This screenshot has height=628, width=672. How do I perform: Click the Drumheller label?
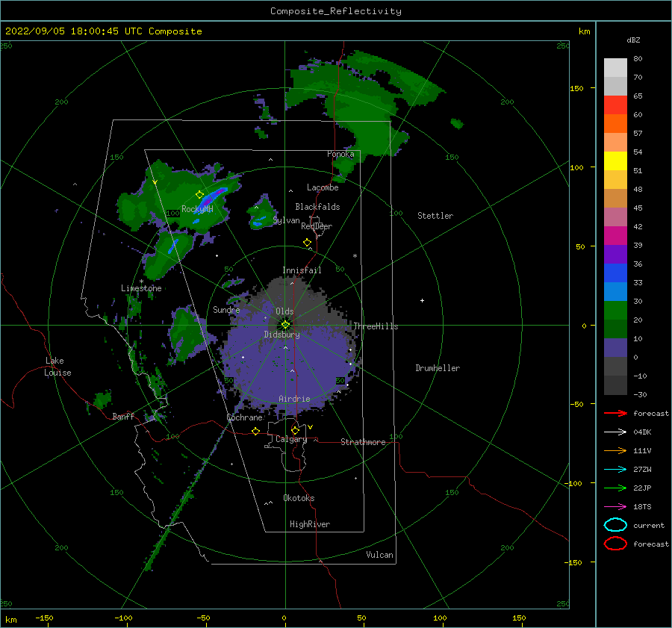pos(438,368)
